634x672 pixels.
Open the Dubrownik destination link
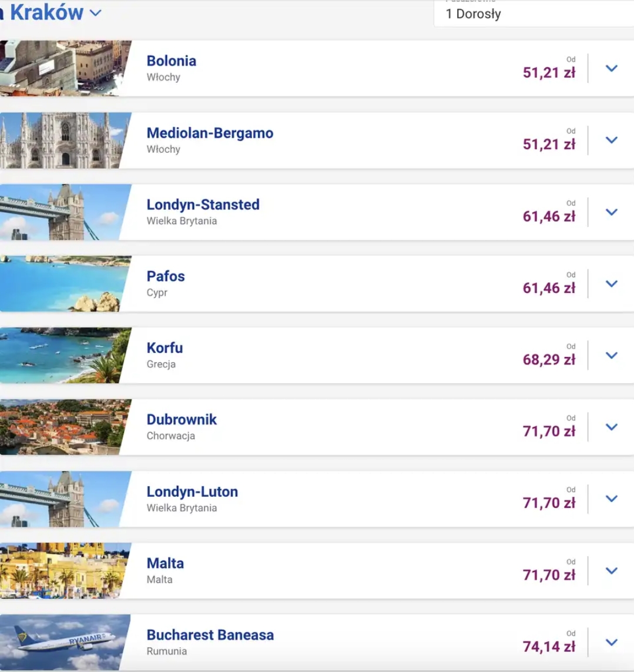click(x=182, y=419)
